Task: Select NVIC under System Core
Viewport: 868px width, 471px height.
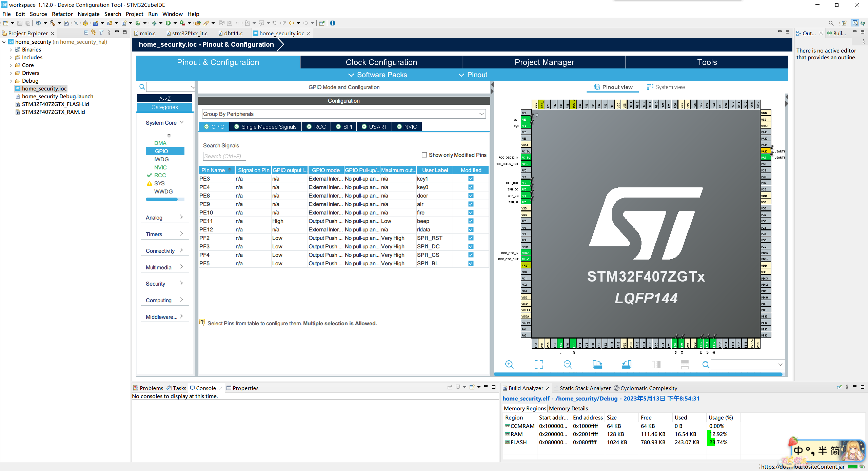Action: click(160, 167)
